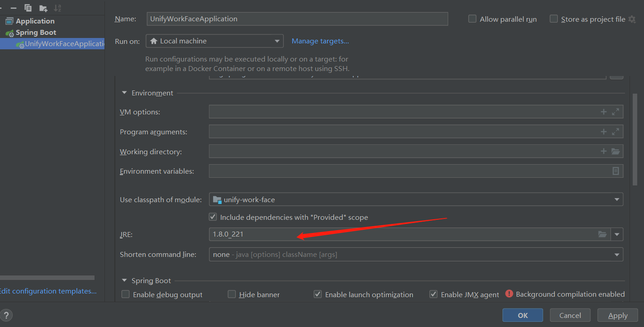The image size is (644, 327).
Task: Copy the selected run configuration
Action: pyautogui.click(x=28, y=8)
